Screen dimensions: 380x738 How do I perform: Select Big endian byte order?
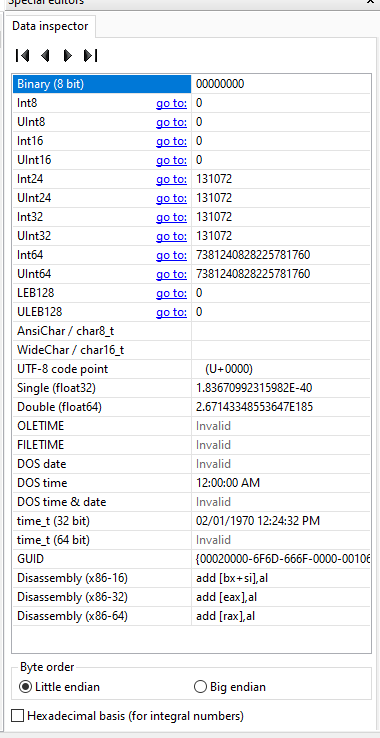[x=230, y=687]
